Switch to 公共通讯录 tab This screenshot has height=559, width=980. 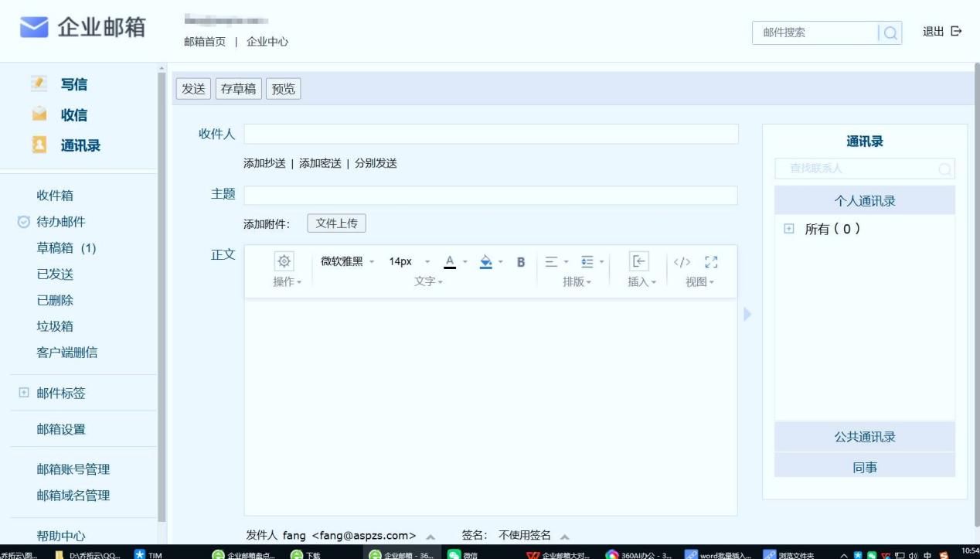pyautogui.click(x=864, y=437)
